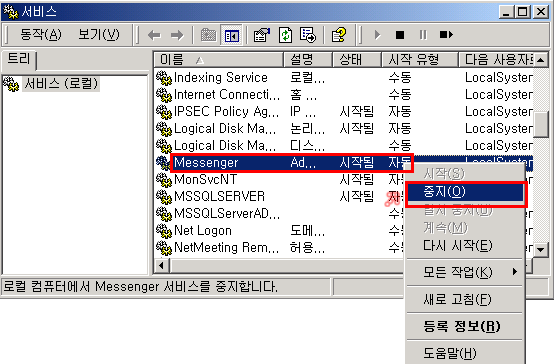
Task: Click 수동 start type of Indexing Service
Action: pyautogui.click(x=400, y=77)
